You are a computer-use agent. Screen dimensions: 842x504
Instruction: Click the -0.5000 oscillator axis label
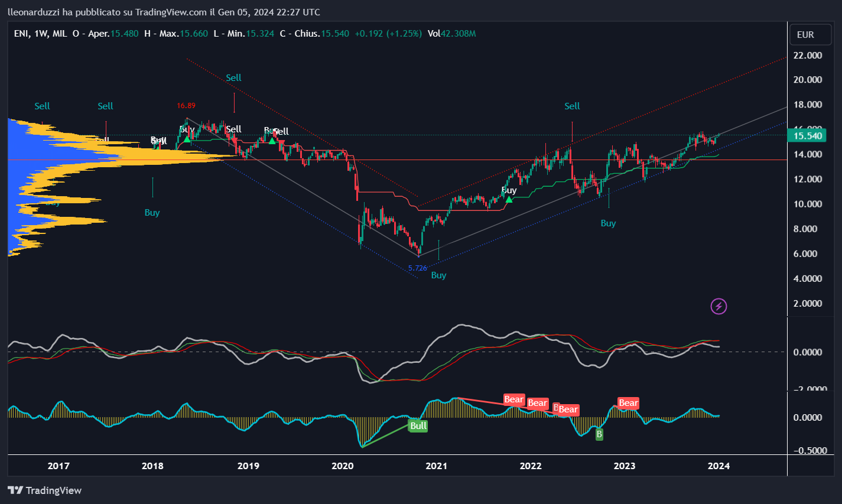point(810,450)
